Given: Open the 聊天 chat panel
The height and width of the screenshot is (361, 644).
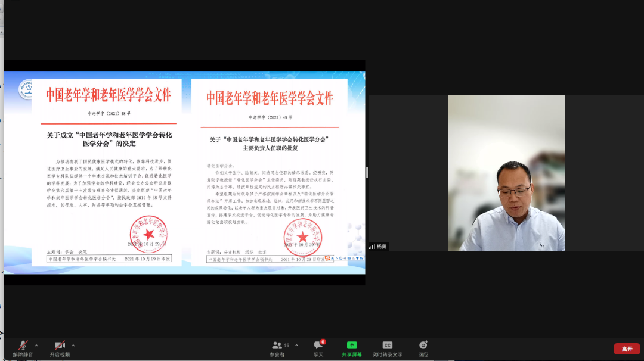Looking at the screenshot, I should tap(318, 348).
